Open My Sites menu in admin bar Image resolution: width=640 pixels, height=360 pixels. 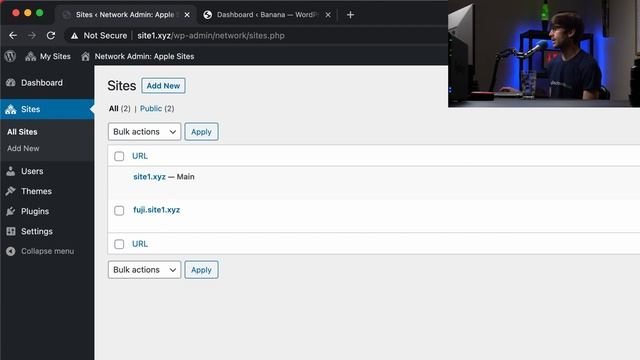point(48,56)
